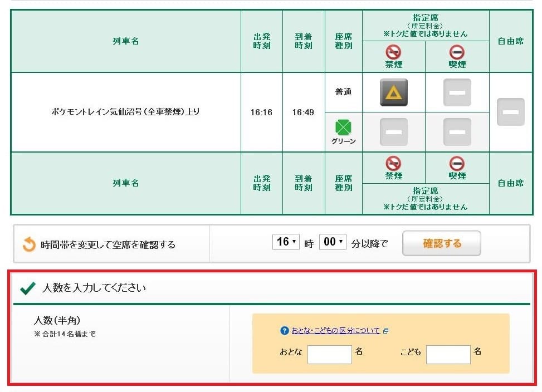
Task: Focus the おとな passenger count field
Action: (x=329, y=355)
